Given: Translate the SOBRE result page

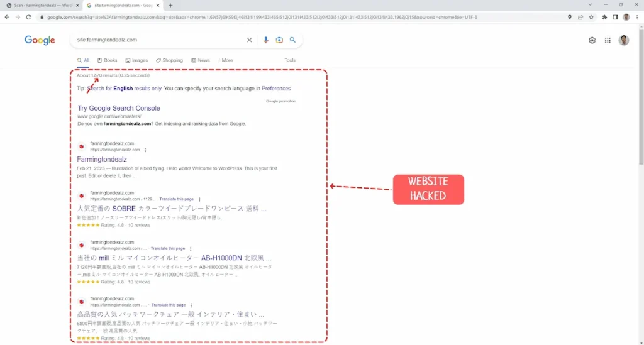Looking at the screenshot, I should pos(176,199).
